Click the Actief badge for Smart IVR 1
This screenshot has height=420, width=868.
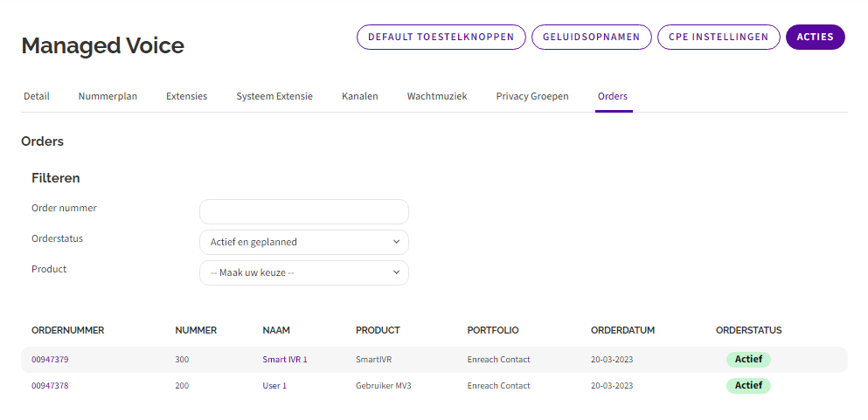748,360
